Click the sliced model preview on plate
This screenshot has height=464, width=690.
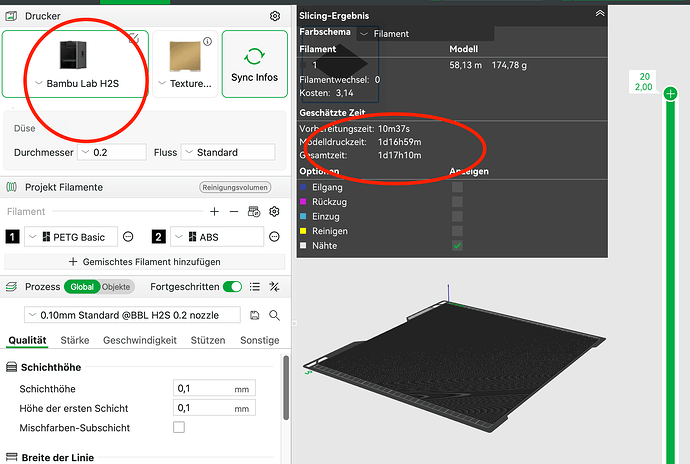[454, 367]
